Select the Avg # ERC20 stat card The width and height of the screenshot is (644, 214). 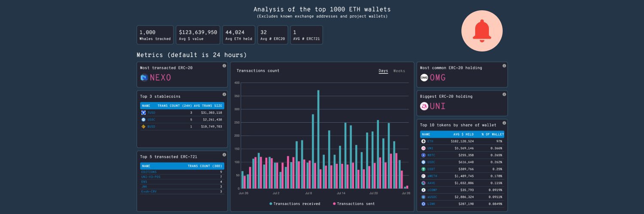point(272,35)
